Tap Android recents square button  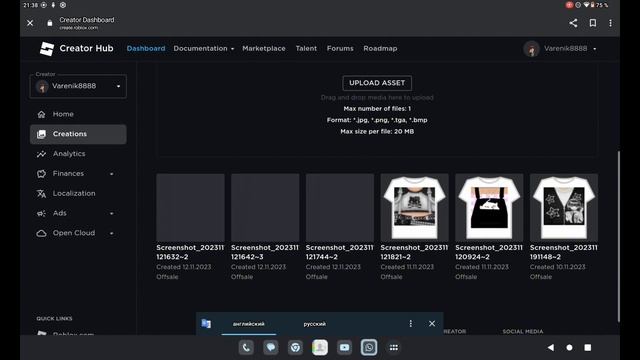point(588,347)
